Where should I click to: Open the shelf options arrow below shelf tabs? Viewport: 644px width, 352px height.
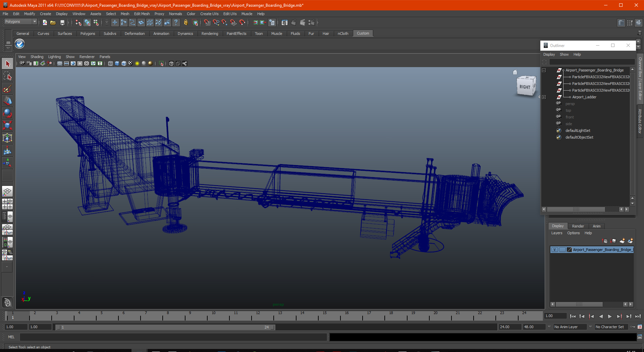tap(8, 48)
